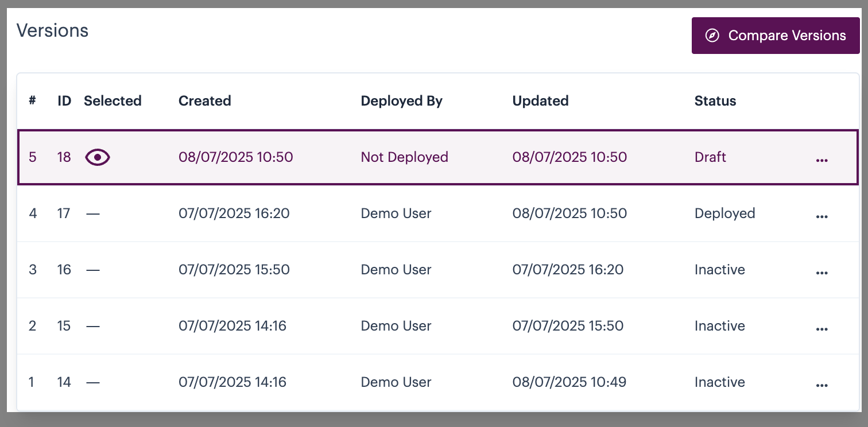Select version 16 via its dash placeholder
868x427 pixels.
point(92,270)
